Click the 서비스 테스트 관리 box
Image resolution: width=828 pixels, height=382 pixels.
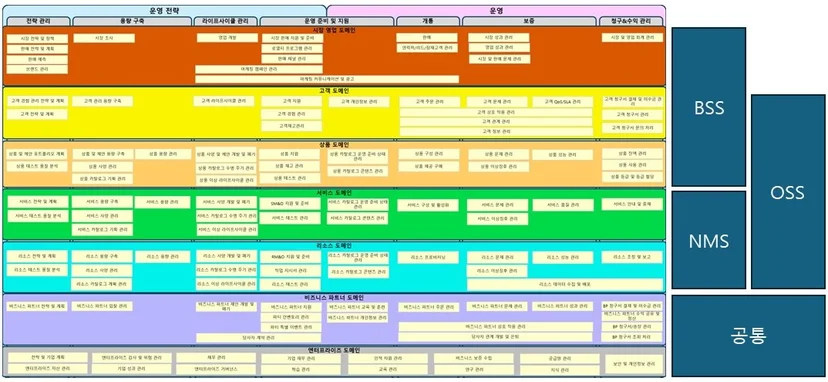290,218
